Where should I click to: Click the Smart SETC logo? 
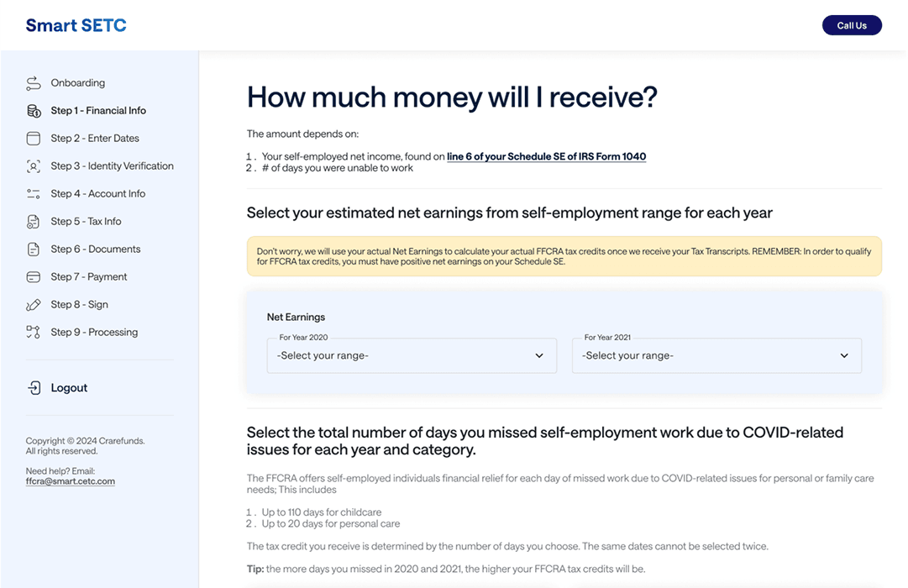[76, 25]
